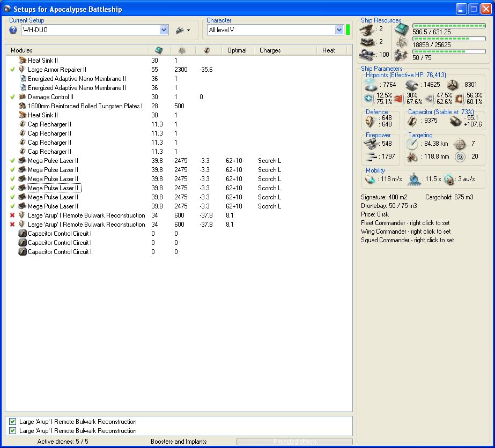495x448 pixels.
Task: Click the Modules column header
Action: [21, 50]
